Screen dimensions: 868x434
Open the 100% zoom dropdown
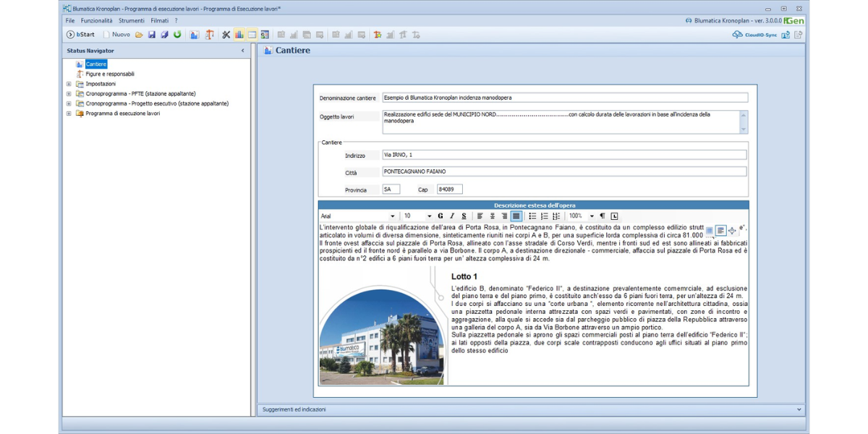point(591,216)
